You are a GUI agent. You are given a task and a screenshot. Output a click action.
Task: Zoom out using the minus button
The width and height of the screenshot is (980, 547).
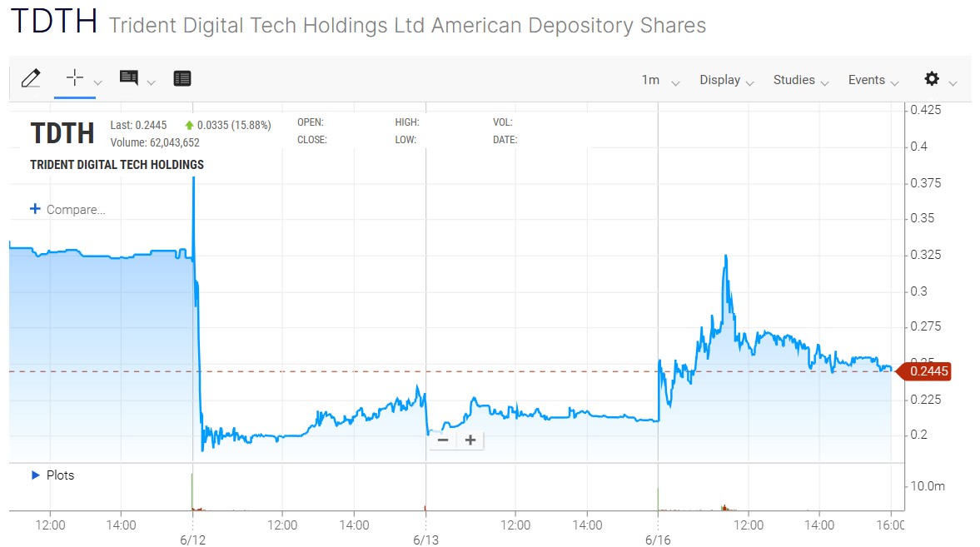click(x=443, y=440)
